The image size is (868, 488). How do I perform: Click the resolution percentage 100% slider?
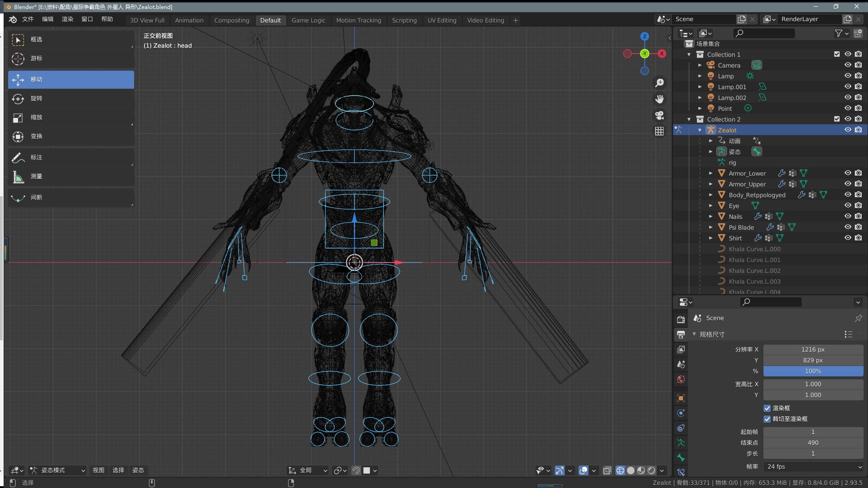tap(813, 371)
